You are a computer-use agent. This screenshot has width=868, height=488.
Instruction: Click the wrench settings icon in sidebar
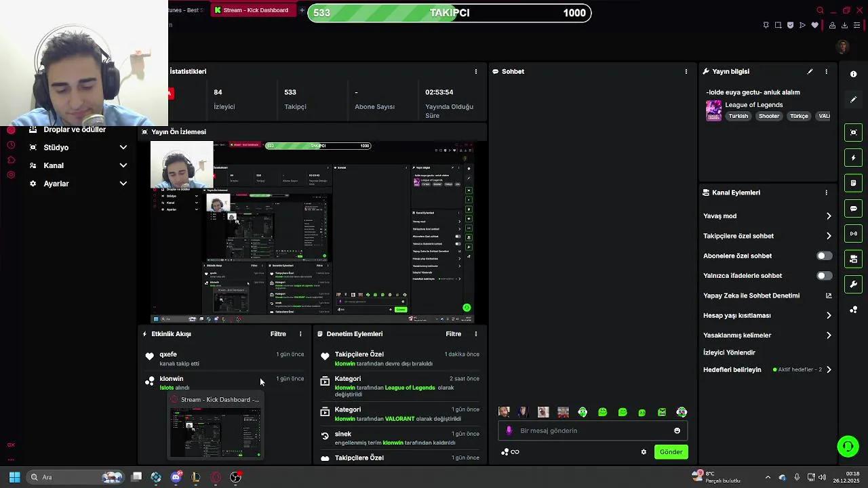[x=853, y=284]
